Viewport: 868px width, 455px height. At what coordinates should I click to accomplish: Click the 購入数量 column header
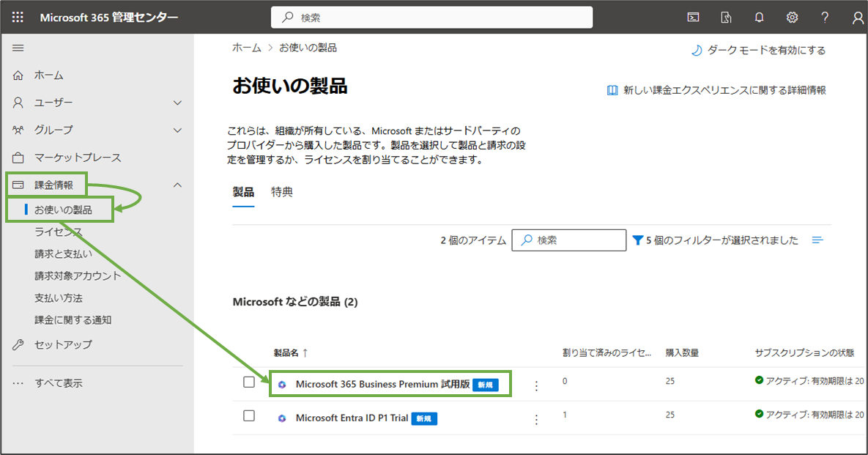(682, 352)
